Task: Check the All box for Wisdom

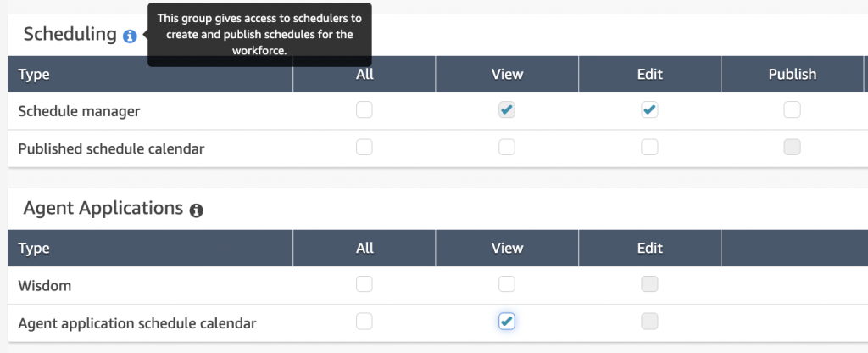Action: click(x=364, y=284)
